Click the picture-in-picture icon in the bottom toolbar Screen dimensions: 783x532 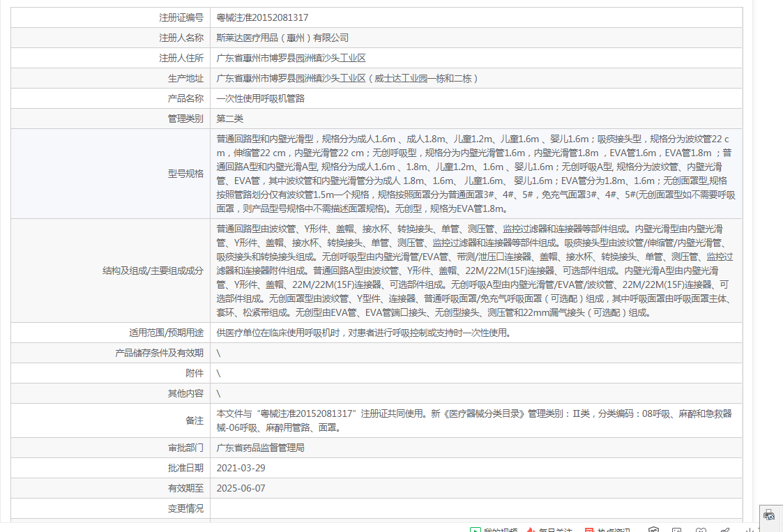(x=677, y=529)
